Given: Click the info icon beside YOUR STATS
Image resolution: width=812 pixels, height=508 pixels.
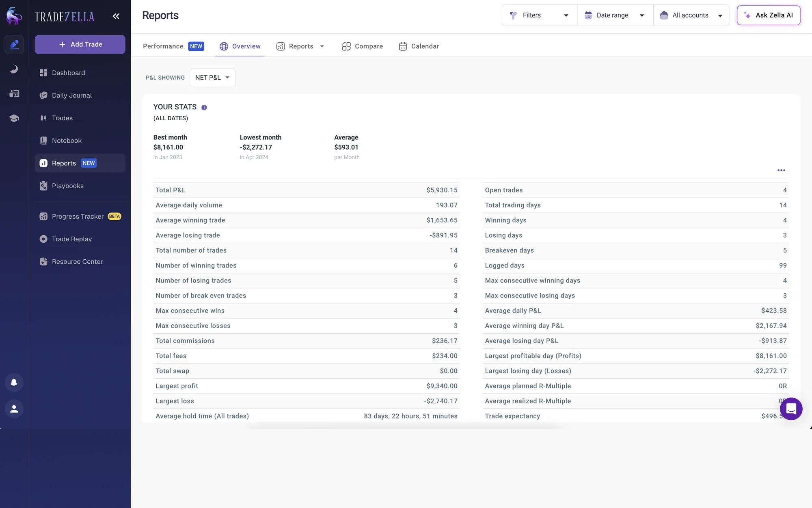Looking at the screenshot, I should pos(204,108).
